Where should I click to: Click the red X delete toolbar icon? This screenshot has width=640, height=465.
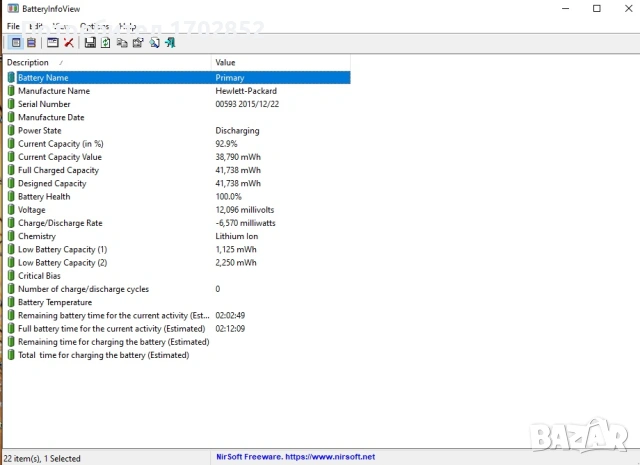69,42
